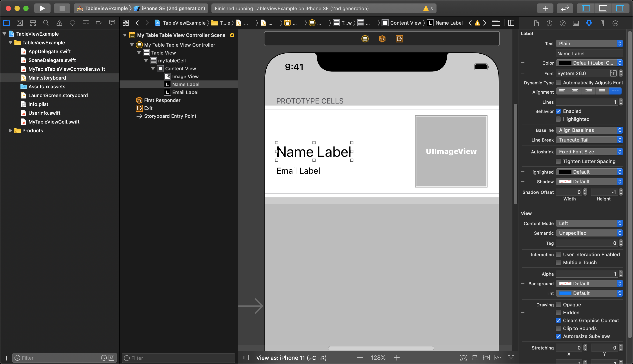Switch to the File inspector tab
Screen dimensions: 633x364
[536, 23]
